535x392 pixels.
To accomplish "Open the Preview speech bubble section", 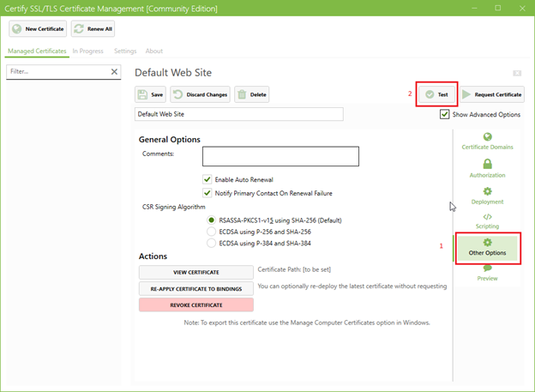I will [487, 268].
